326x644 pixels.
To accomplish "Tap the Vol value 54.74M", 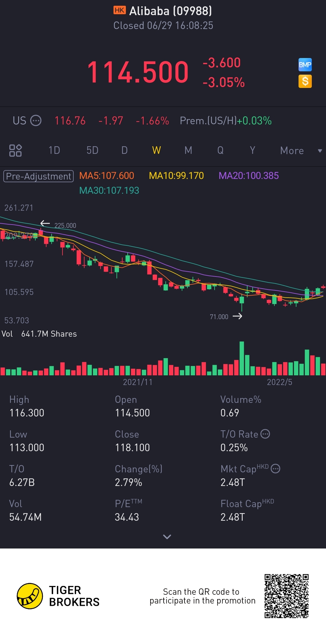I will tap(25, 517).
